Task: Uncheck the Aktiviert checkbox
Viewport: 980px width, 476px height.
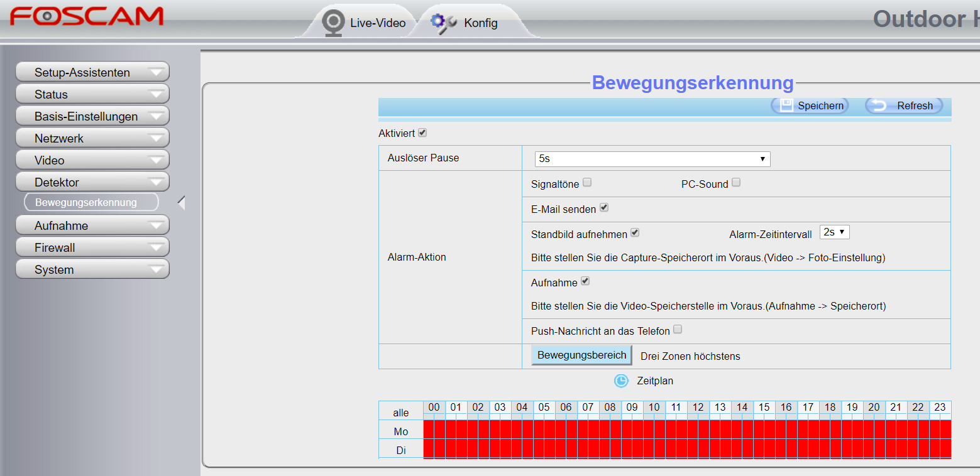Action: (x=422, y=133)
